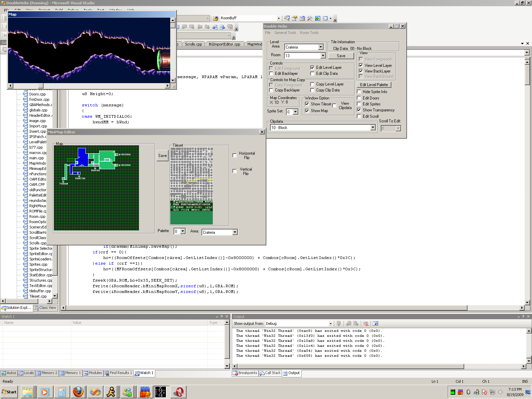Click the Clear All output icon

tap(366, 324)
